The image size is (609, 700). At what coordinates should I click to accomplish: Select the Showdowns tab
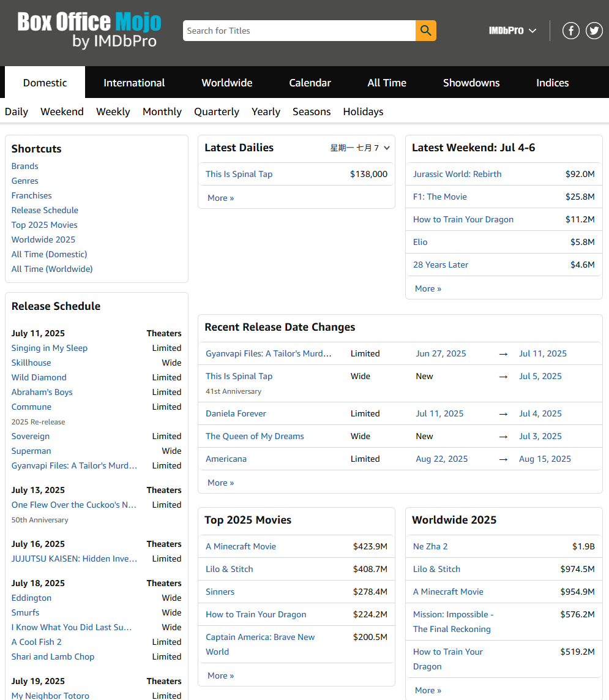(471, 83)
